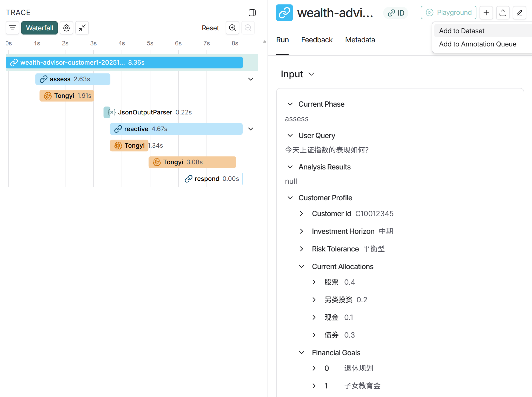Open the trace filter icon
This screenshot has height=397, width=532.
(12, 28)
